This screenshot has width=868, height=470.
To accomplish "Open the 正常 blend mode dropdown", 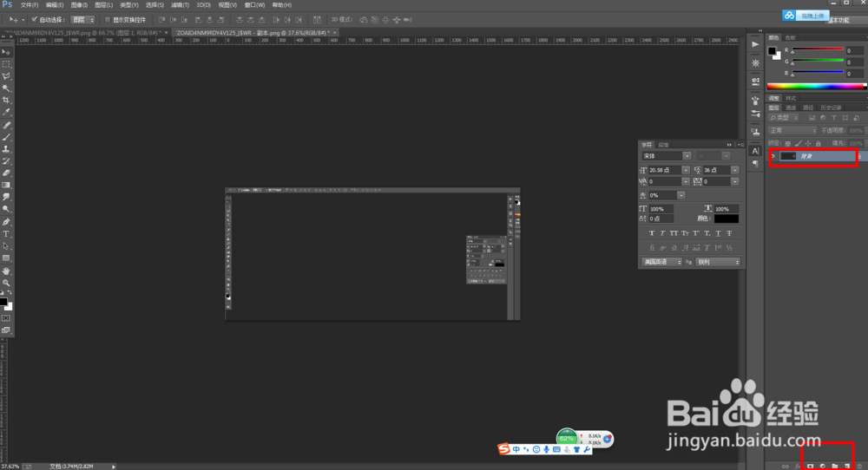I will 792,130.
